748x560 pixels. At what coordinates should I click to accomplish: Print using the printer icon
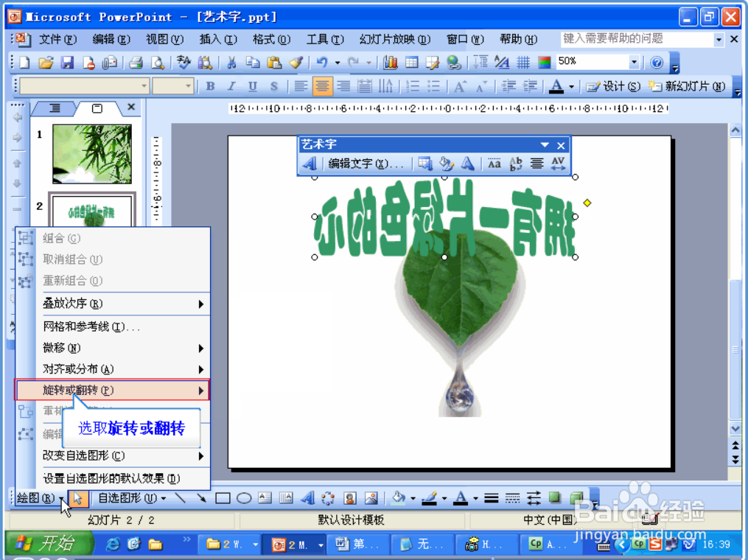136,63
